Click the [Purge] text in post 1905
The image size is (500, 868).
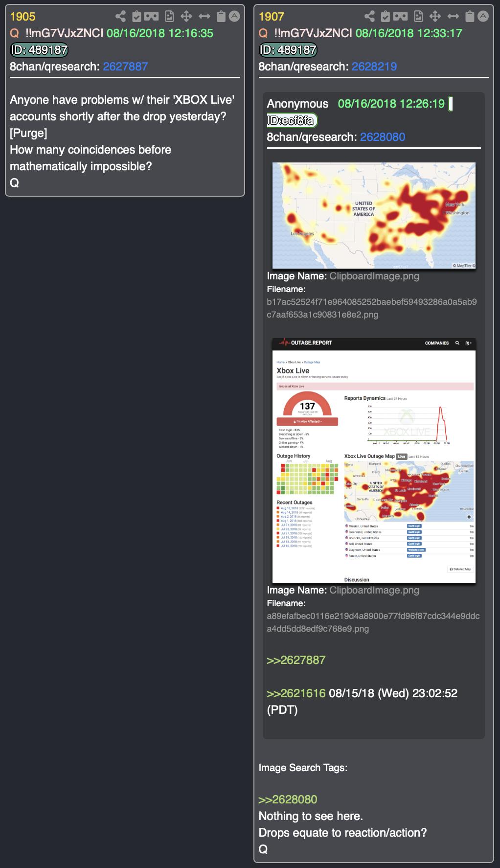(28, 133)
